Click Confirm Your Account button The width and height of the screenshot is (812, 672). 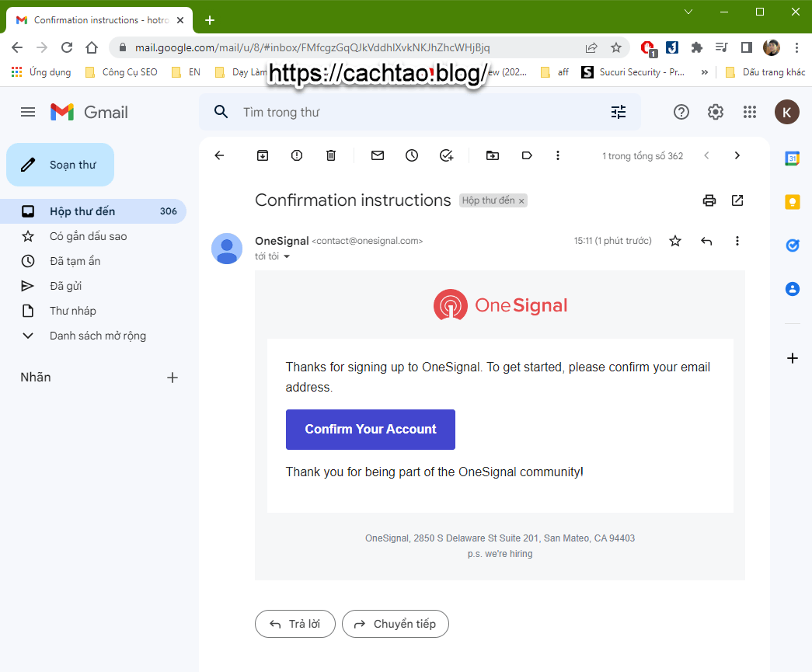(x=371, y=429)
